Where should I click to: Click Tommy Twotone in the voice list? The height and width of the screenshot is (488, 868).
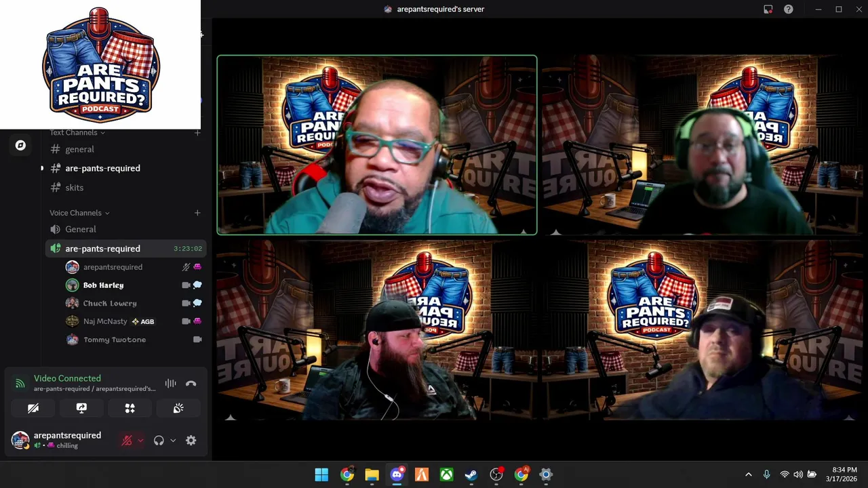point(114,340)
